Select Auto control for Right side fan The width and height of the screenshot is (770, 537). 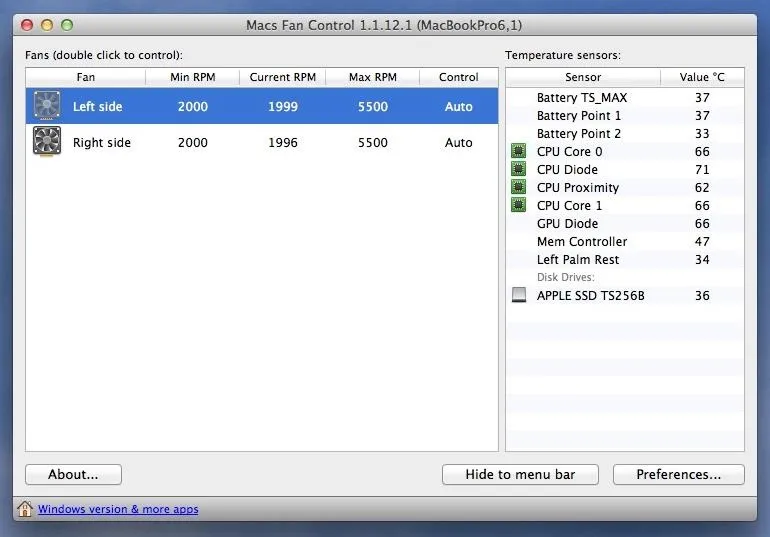click(x=458, y=143)
